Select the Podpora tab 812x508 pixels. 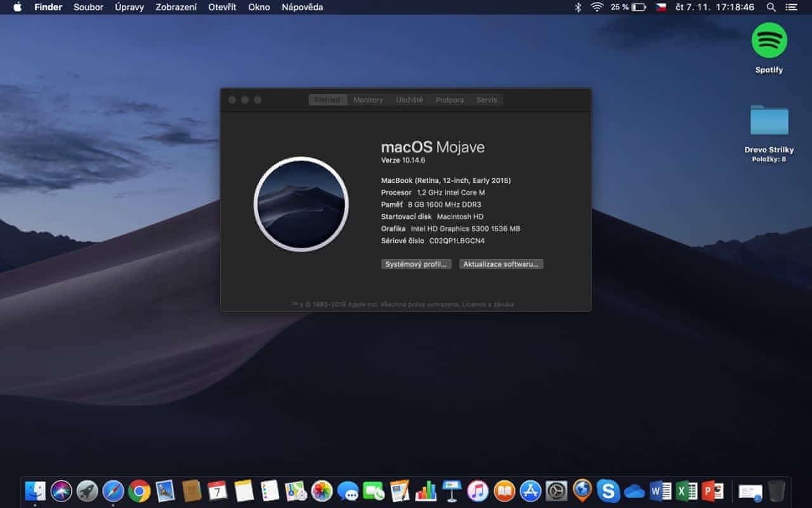pos(449,100)
